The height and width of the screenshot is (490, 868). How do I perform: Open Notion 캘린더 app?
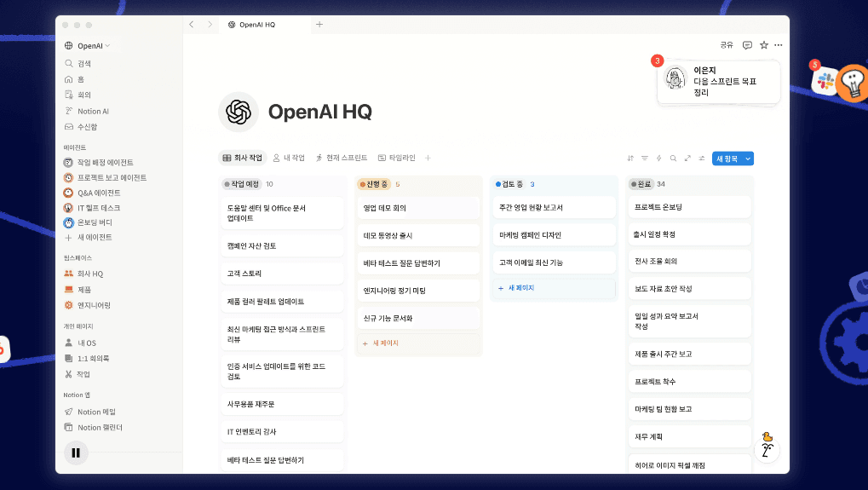click(x=94, y=428)
